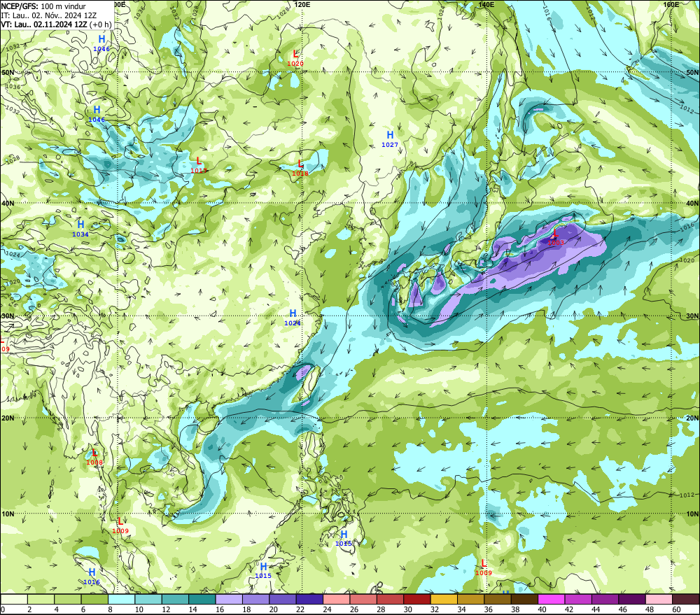Select the H 1027 high-pressure marker

point(390,139)
